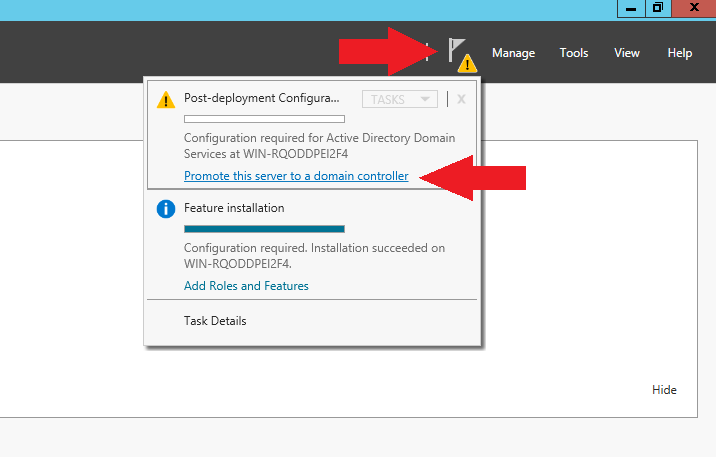The height and width of the screenshot is (457, 716).
Task: Click the blue info icon beside Feature installation
Action: click(166, 209)
